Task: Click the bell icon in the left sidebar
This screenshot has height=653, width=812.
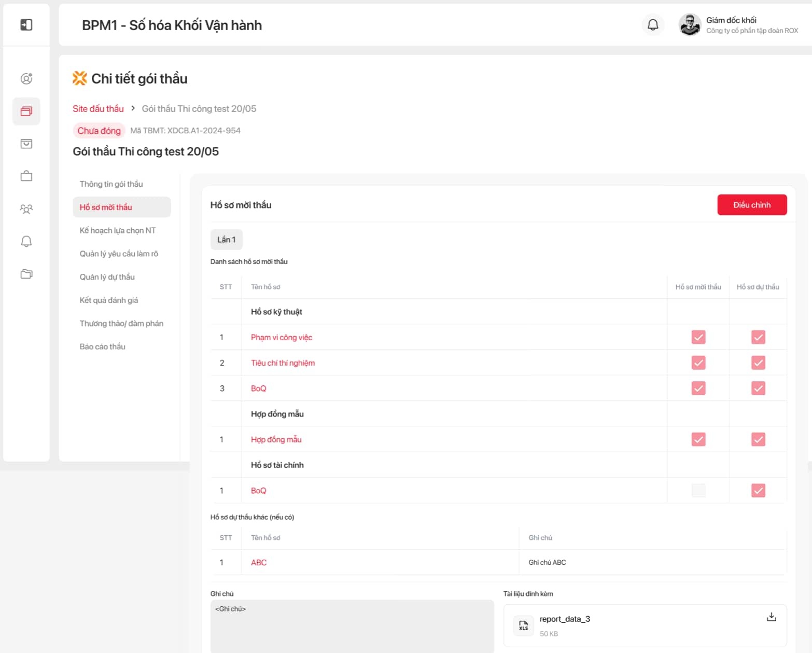Action: (26, 241)
